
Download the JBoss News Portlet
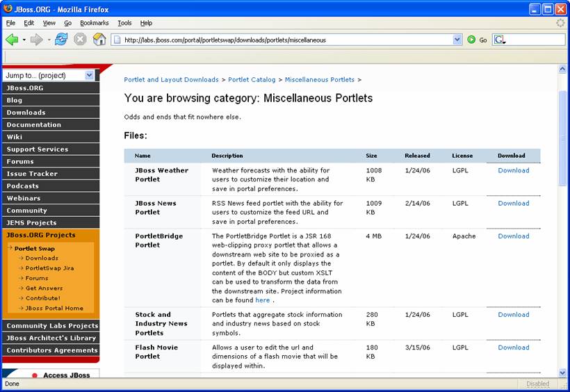click(x=513, y=203)
